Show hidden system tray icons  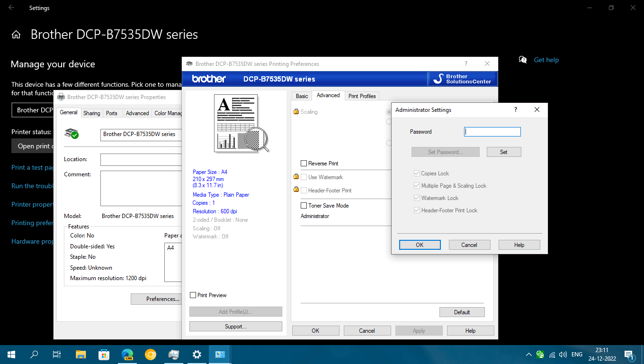pos(529,355)
